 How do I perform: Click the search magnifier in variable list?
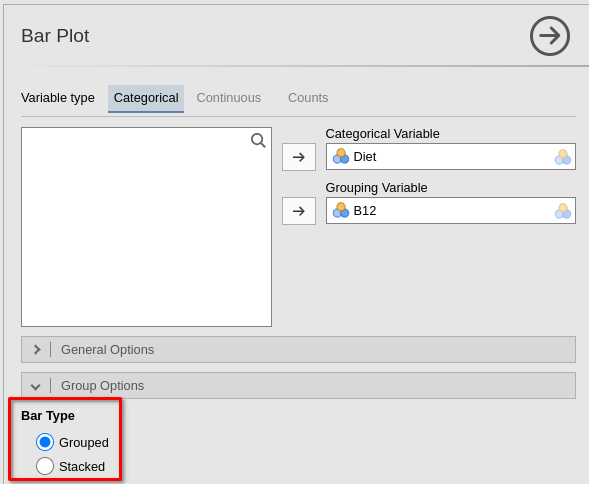coord(258,141)
